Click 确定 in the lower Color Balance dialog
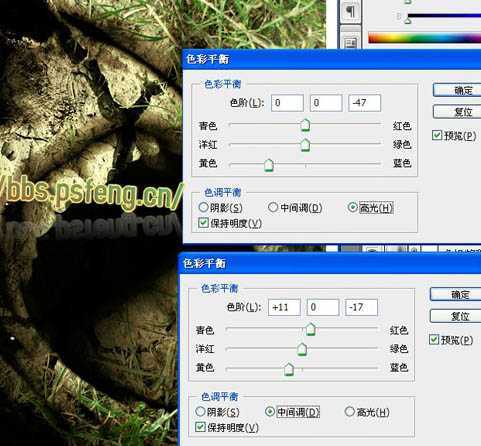Image resolution: width=481 pixels, height=446 pixels. pyautogui.click(x=455, y=294)
